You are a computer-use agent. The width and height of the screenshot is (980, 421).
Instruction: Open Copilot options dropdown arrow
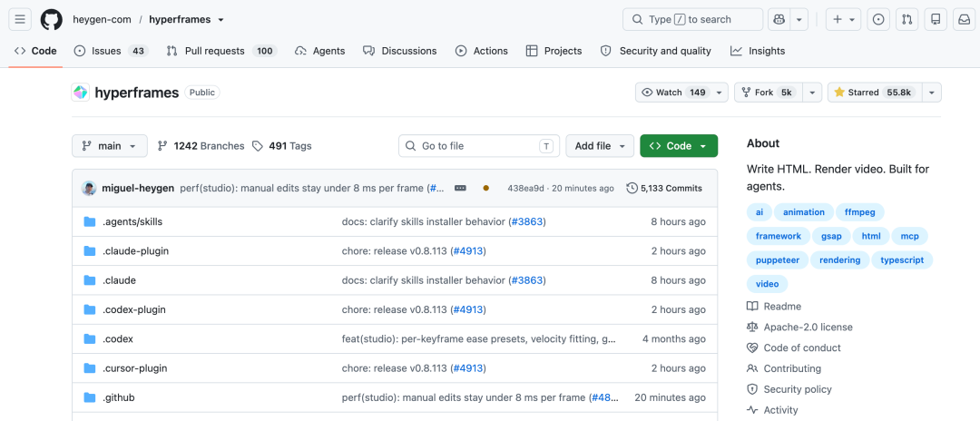pos(799,19)
